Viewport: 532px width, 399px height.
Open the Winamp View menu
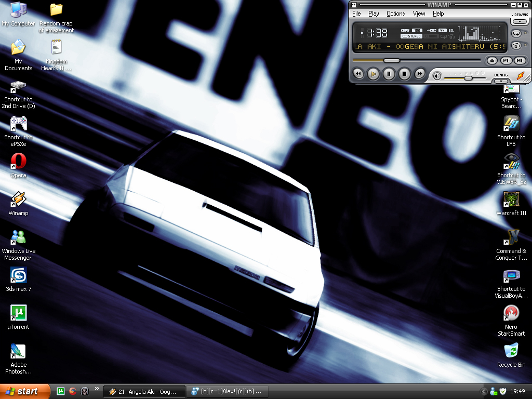pyautogui.click(x=419, y=14)
